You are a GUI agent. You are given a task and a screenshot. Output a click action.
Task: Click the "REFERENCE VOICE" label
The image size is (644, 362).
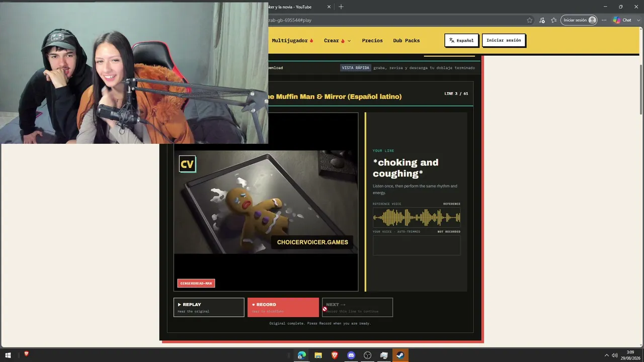[x=387, y=204]
